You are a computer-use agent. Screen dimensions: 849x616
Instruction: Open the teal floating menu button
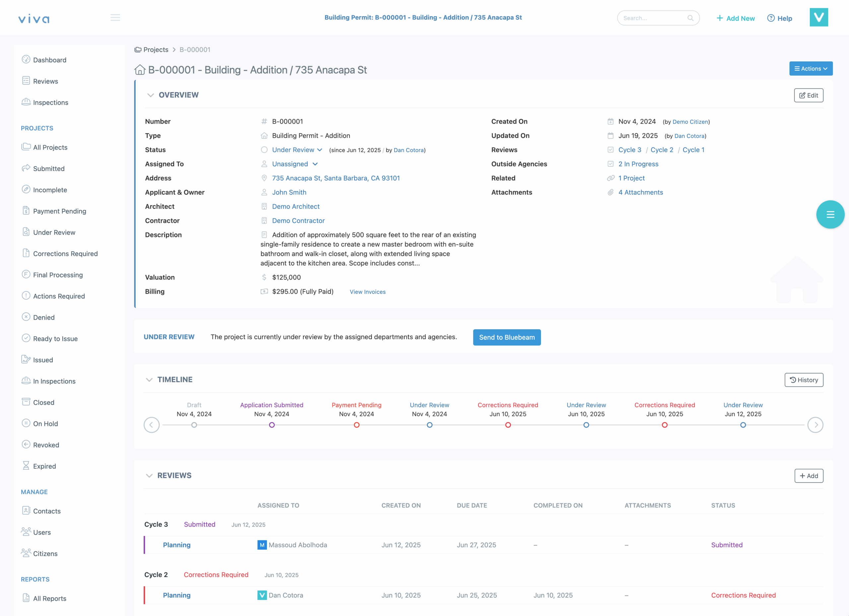pos(830,215)
